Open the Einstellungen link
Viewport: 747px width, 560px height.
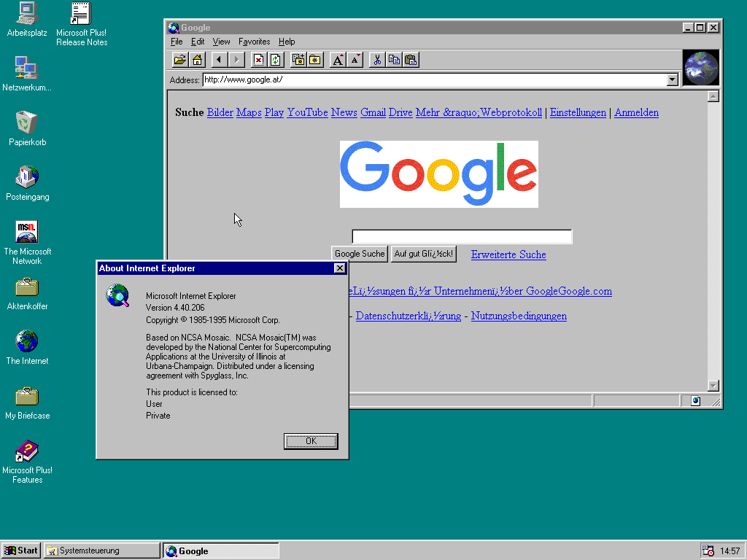pos(578,113)
